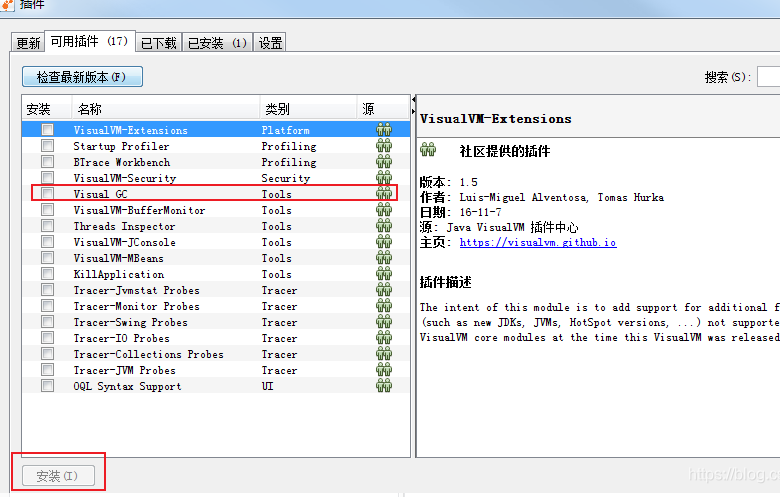
Task: Click community source icon for Tracer-IO Probes row
Action: pos(384,338)
